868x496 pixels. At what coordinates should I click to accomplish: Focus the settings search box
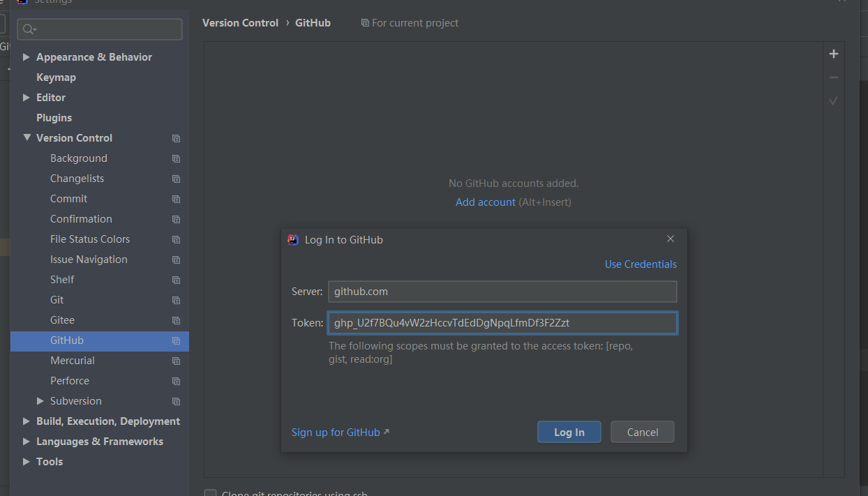click(x=100, y=29)
